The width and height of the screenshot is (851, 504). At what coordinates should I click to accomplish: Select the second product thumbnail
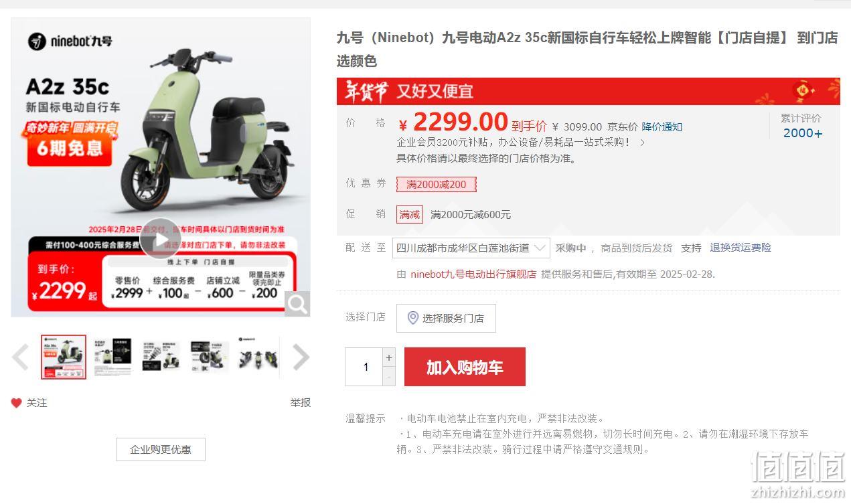112,357
